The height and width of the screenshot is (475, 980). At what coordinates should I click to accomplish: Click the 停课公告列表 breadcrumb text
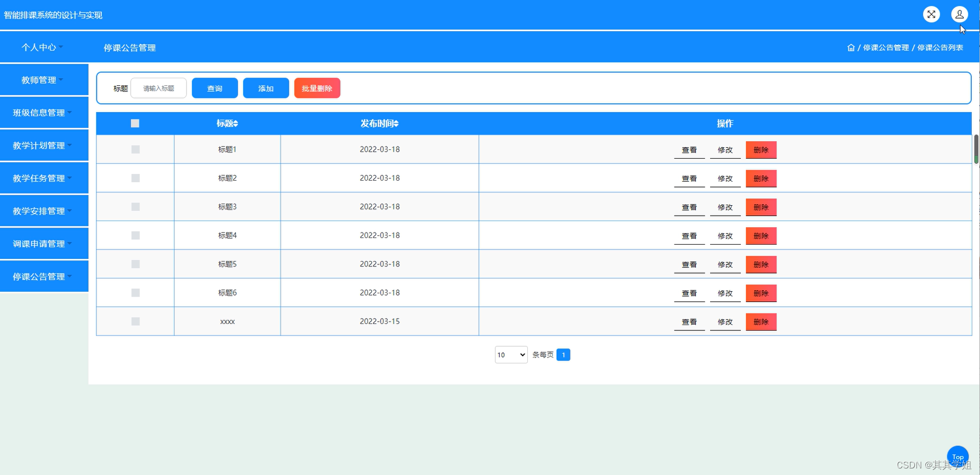coord(940,48)
